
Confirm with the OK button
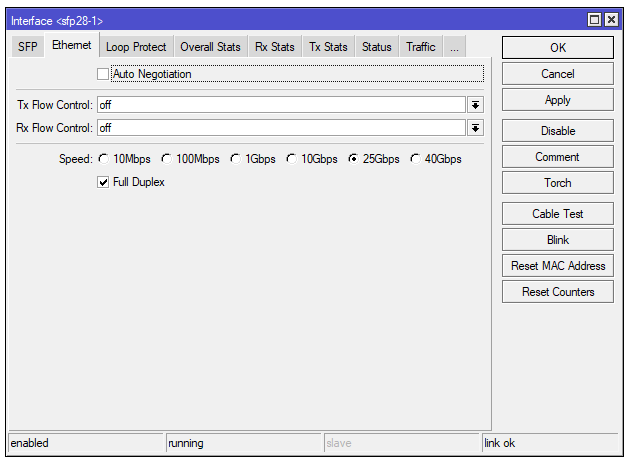(558, 48)
